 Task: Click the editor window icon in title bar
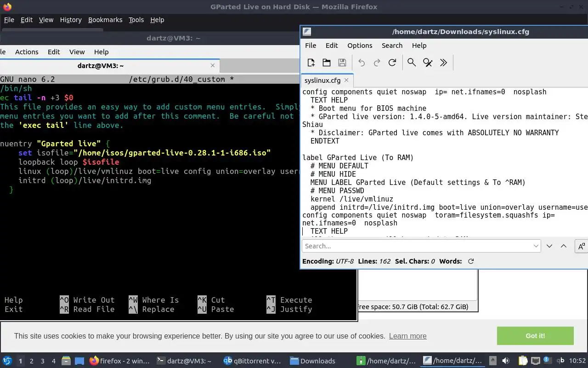point(307,32)
